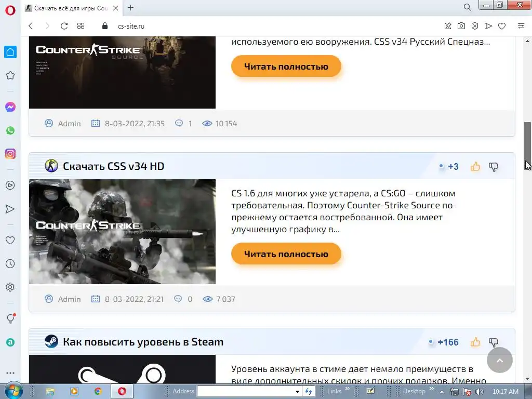Open the volume speaker tray icon
Screen dimensions: 532x399
coord(480,392)
